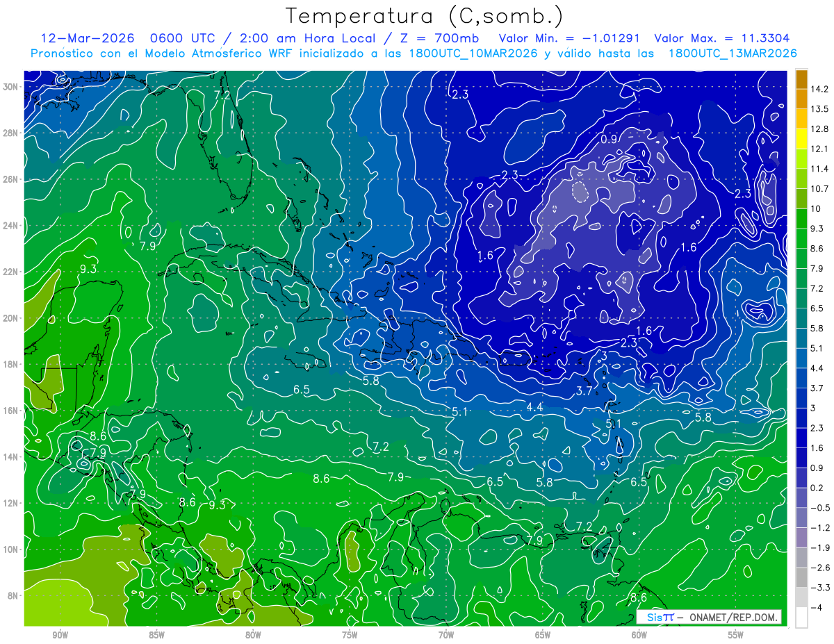834x644 pixels.
Task: Click the '65W' longitude axis label
Action: [543, 635]
